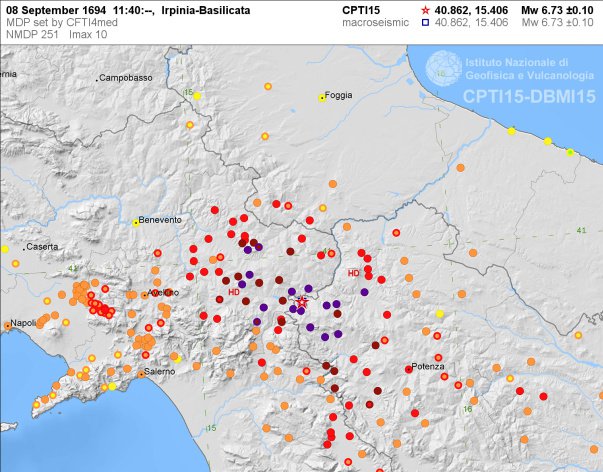Viewport: 603px width, 472px height.
Task: Click the blue square symbol in the legend
Action: coord(427,20)
